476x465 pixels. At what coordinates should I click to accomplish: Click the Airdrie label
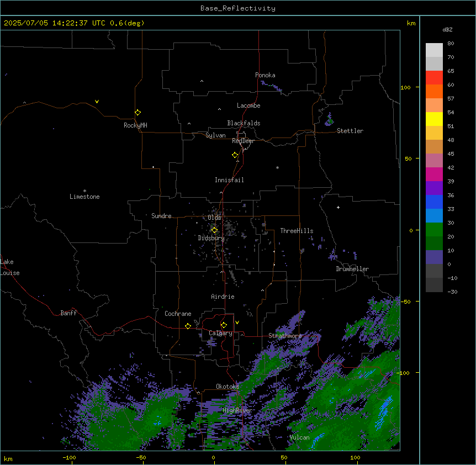click(x=223, y=297)
